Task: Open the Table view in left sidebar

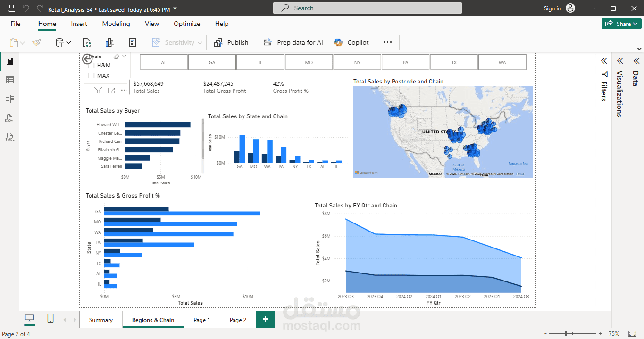Action: [x=9, y=80]
